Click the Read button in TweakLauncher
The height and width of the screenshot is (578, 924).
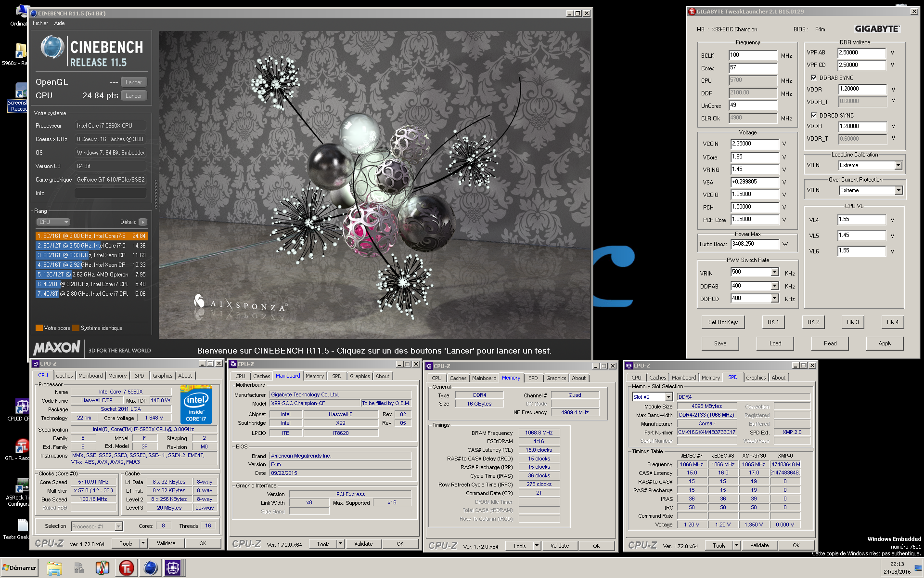coord(830,343)
